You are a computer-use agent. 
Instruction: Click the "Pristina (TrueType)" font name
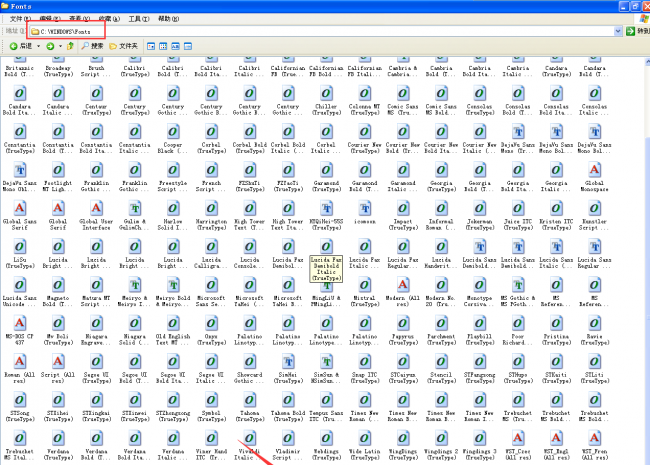point(556,339)
